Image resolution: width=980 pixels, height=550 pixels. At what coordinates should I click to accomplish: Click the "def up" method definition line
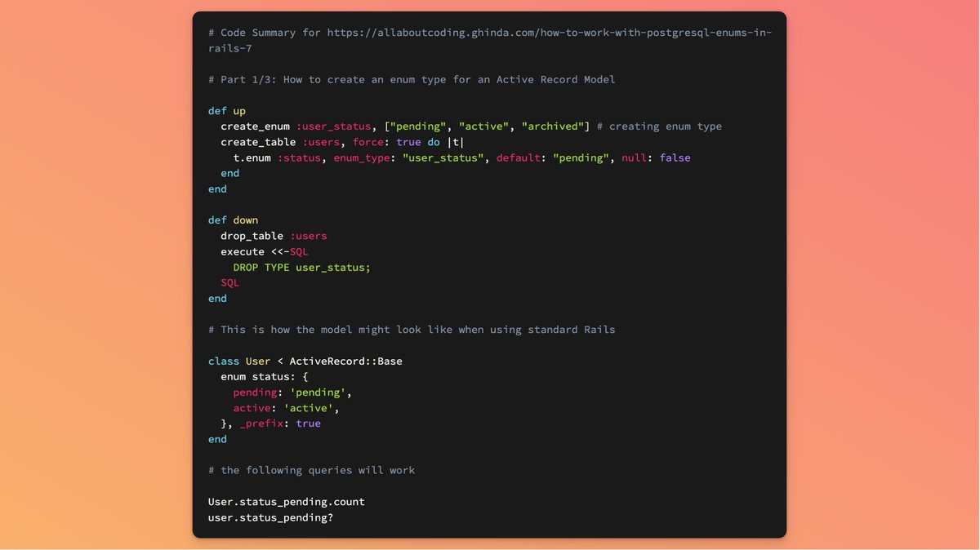point(227,111)
